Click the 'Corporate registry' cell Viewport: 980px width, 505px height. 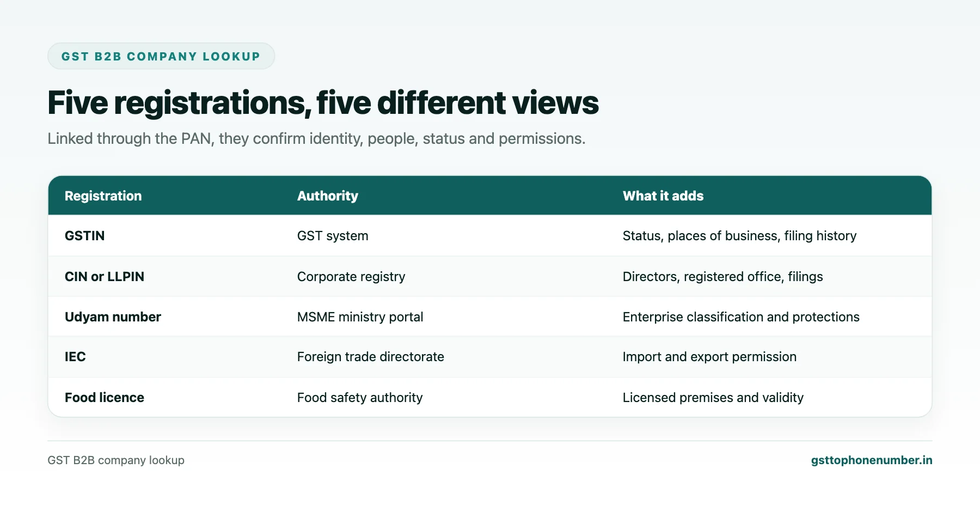351,277
